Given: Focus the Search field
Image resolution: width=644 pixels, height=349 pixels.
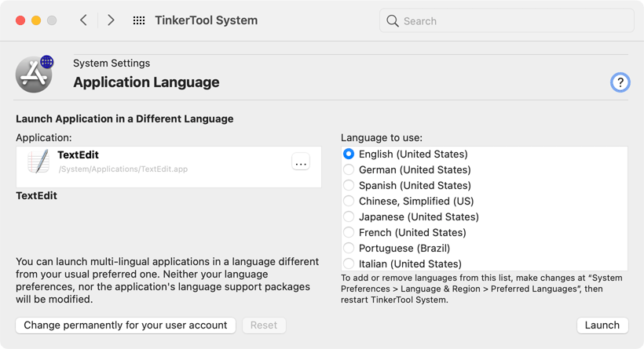Looking at the screenshot, I should 507,21.
